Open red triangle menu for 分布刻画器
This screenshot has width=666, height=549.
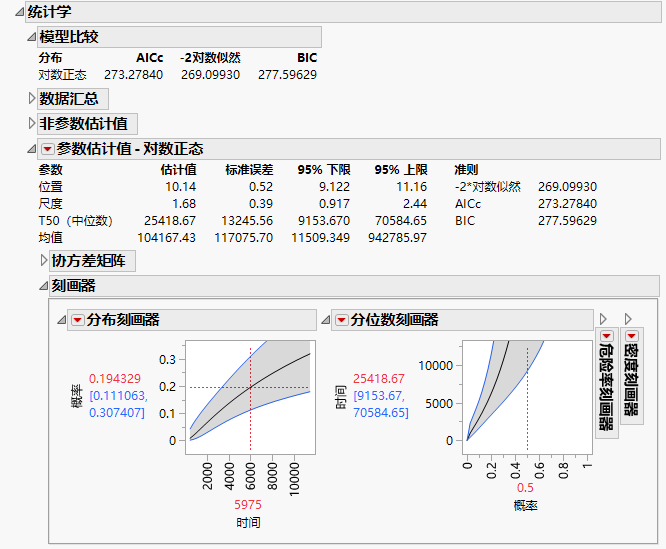[x=77, y=320]
